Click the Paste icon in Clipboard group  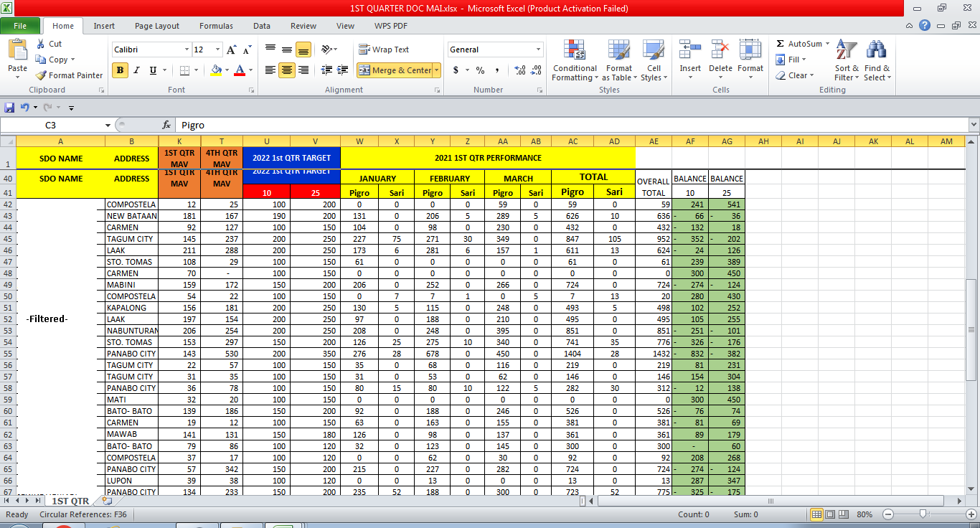[x=17, y=50]
